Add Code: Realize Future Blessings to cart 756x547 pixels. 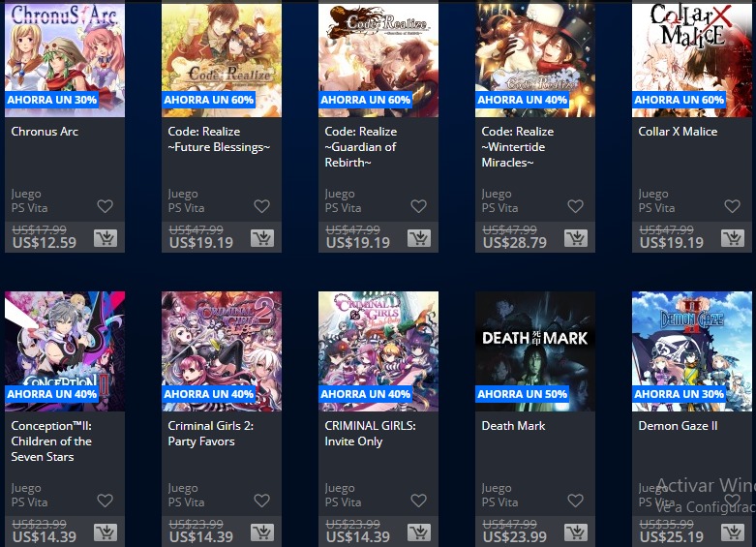click(262, 238)
